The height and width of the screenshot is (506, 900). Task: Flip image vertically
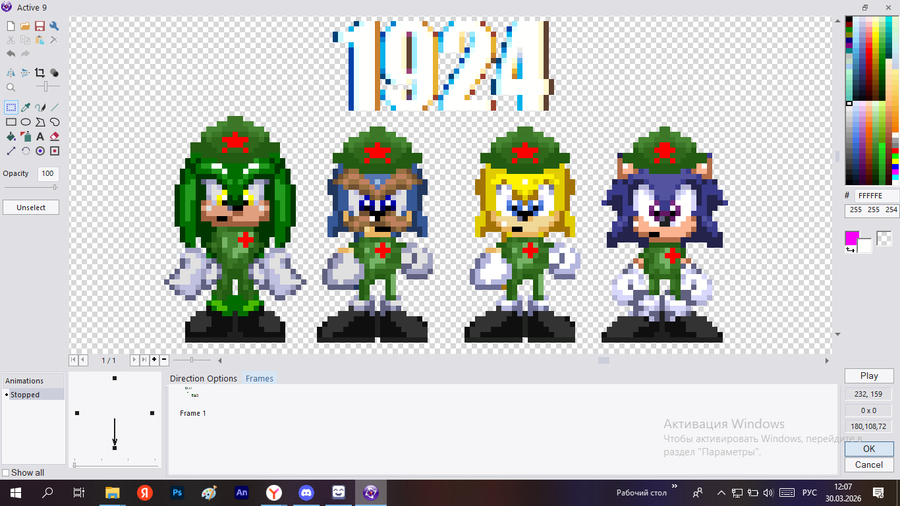(25, 73)
